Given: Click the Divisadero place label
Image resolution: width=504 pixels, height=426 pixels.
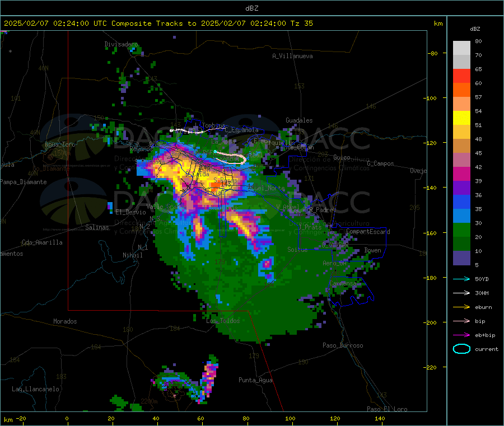Looking at the screenshot, I should (x=121, y=44).
